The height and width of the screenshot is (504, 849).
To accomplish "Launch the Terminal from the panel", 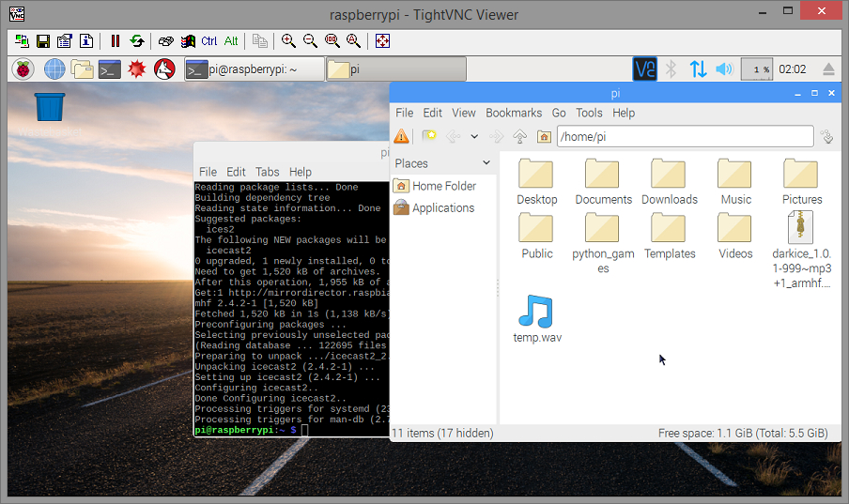I will point(109,69).
